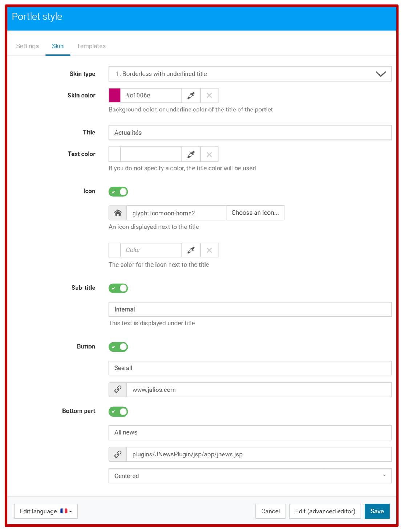
Task: Switch off the Button toggle
Action: 118,347
